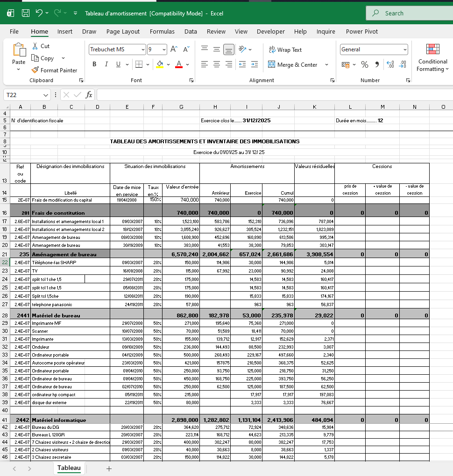Toggle bottom align for cell content

[x=229, y=49]
